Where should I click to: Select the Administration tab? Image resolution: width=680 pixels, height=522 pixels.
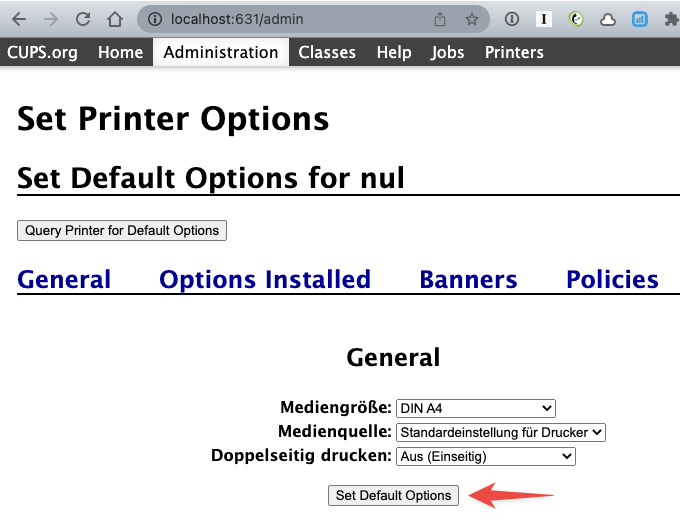(221, 52)
